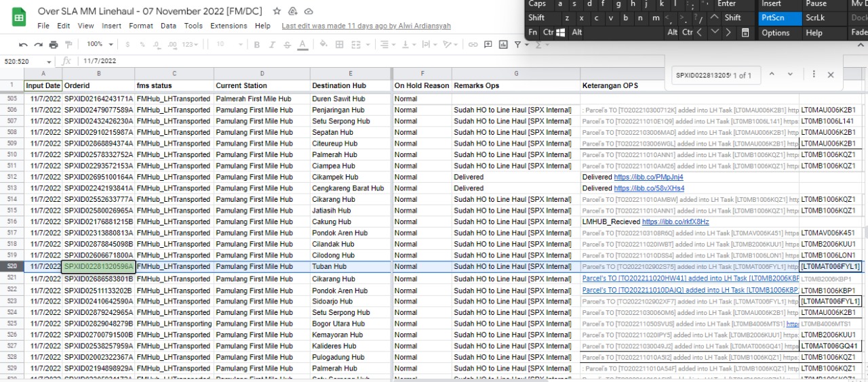Format cells as percent
The height and width of the screenshot is (382, 868).
pyautogui.click(x=142, y=45)
